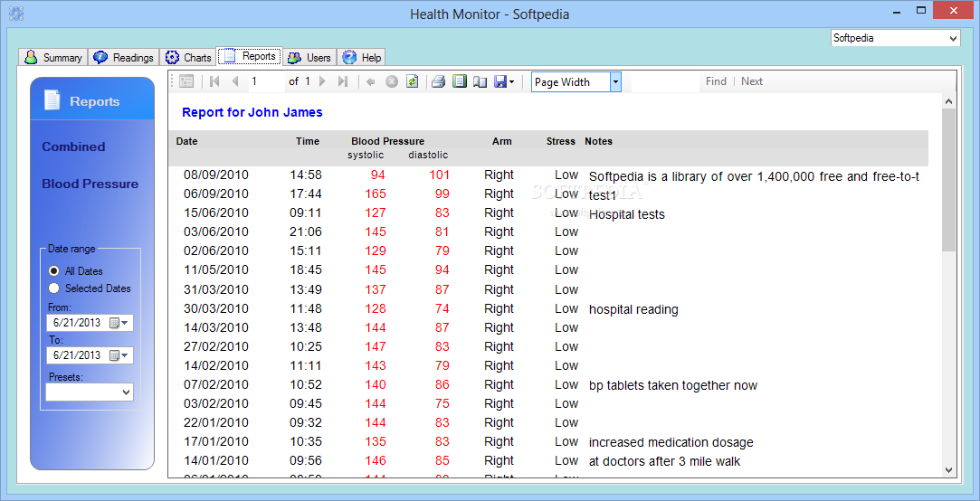Click the date 08/09/2010
The image size is (980, 501).
pos(215,175)
